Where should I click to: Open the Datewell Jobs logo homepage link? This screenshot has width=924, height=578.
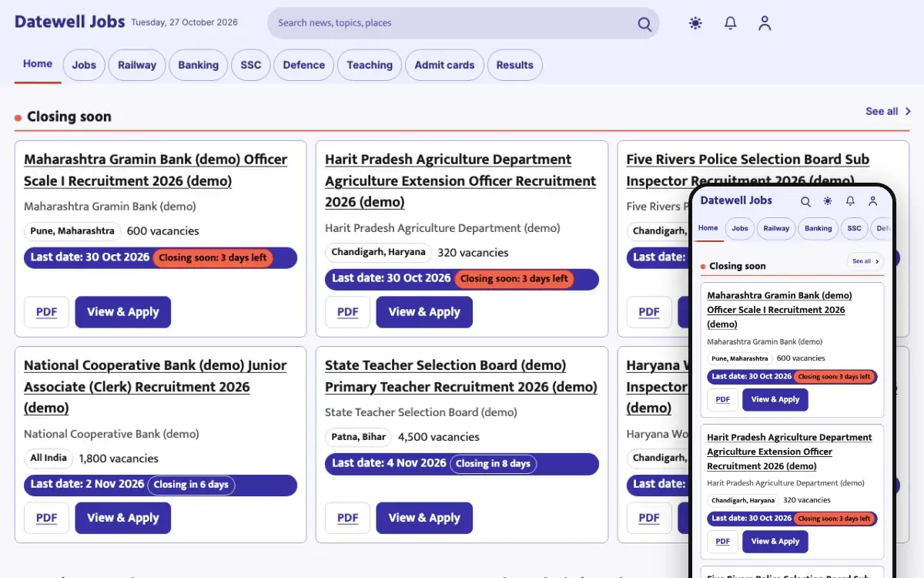69,22
